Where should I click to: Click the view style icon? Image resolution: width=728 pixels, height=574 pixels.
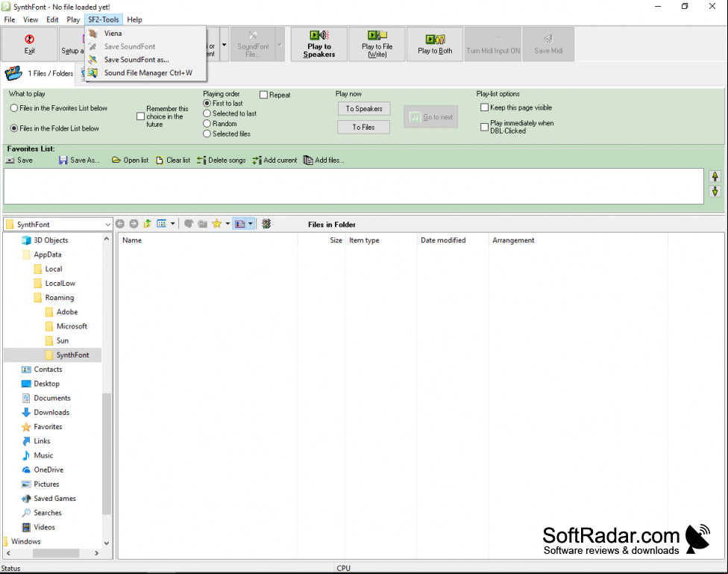(162, 224)
